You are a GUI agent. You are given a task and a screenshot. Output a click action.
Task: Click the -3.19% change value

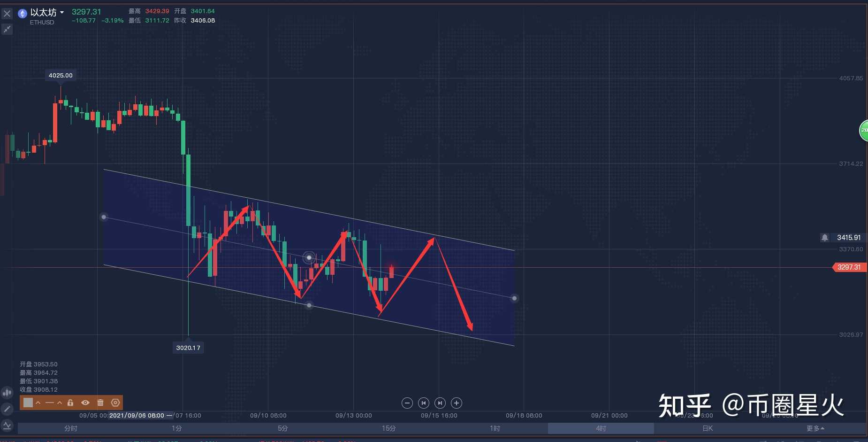(113, 21)
